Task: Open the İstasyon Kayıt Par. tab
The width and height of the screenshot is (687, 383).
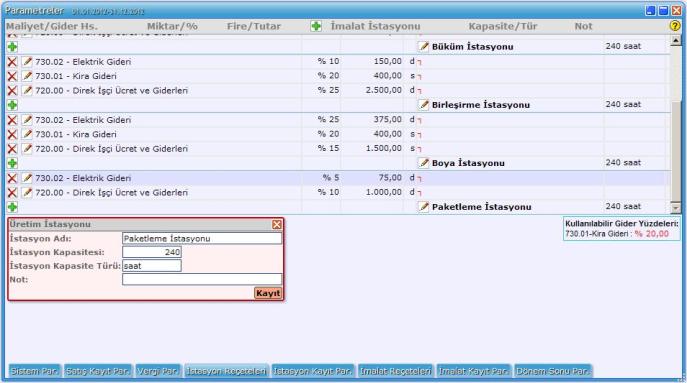Action: [313, 371]
